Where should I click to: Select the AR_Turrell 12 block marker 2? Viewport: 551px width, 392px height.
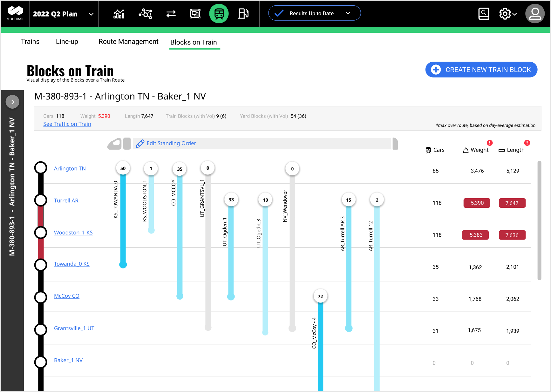(377, 200)
